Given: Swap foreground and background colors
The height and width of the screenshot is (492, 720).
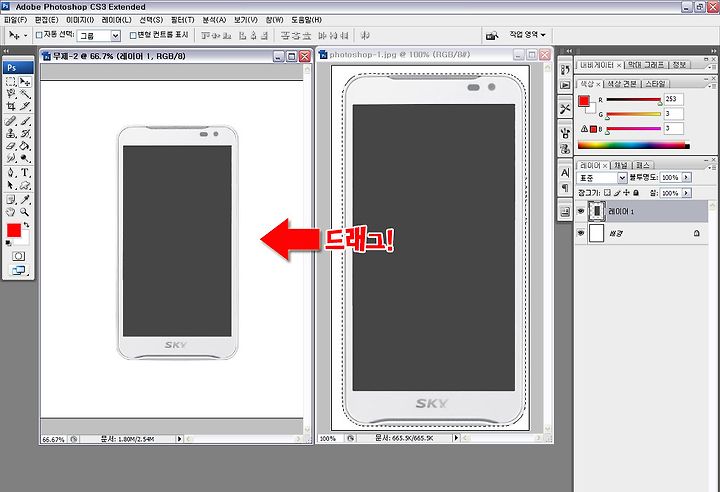Looking at the screenshot, I should tap(27, 225).
